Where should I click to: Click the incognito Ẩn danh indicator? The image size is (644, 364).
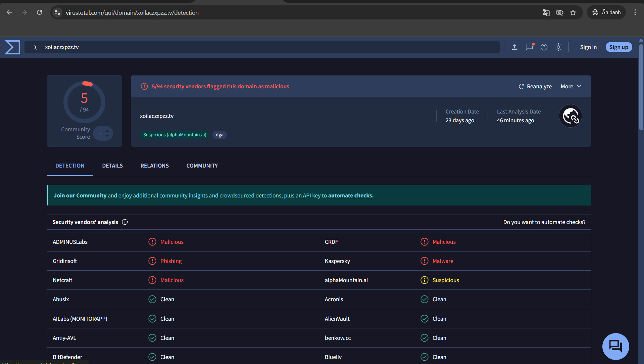click(x=606, y=12)
